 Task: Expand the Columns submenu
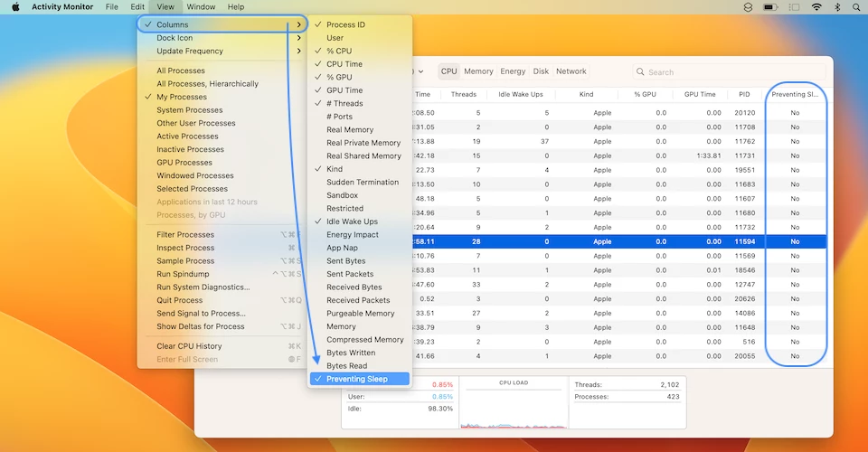tap(222, 24)
